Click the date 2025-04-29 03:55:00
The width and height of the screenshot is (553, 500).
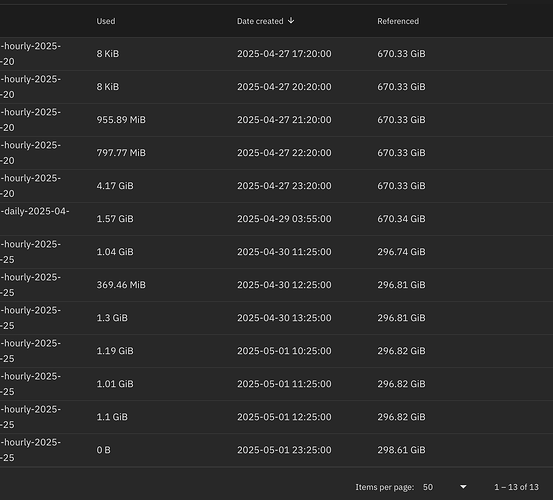pyautogui.click(x=284, y=219)
